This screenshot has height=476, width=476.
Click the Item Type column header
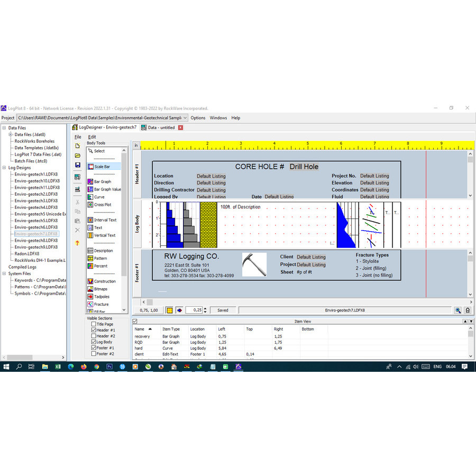[x=171, y=329]
